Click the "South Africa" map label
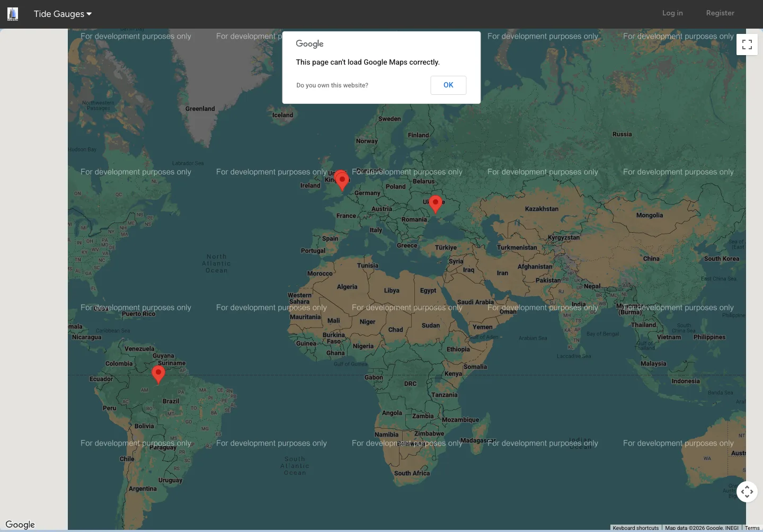 coord(412,473)
